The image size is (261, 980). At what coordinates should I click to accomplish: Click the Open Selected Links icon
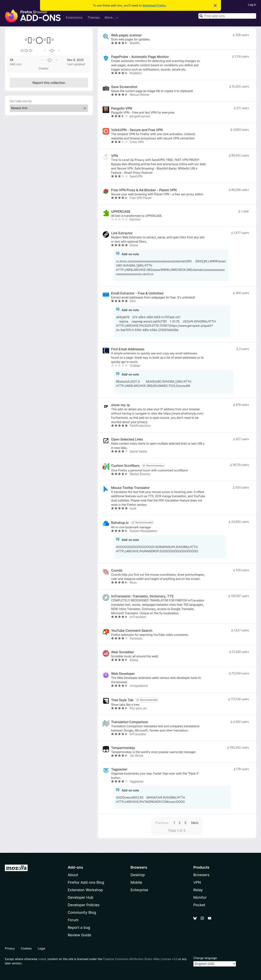pyautogui.click(x=106, y=441)
